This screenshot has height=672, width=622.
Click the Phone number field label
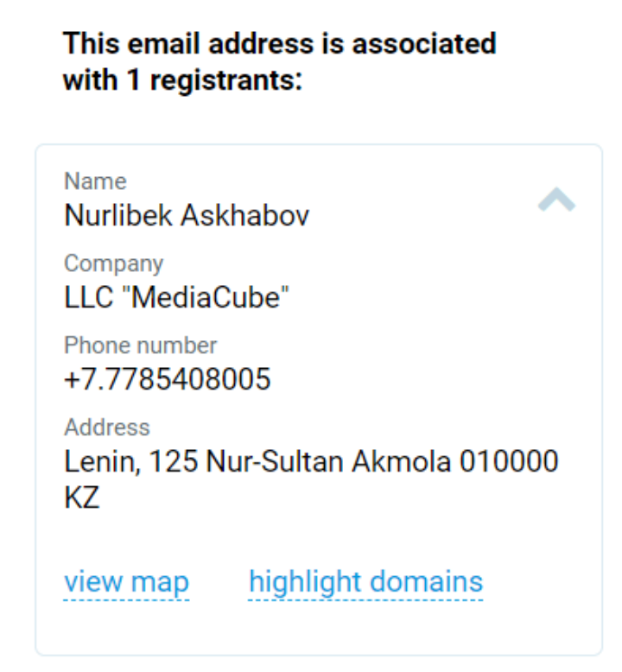tap(140, 345)
